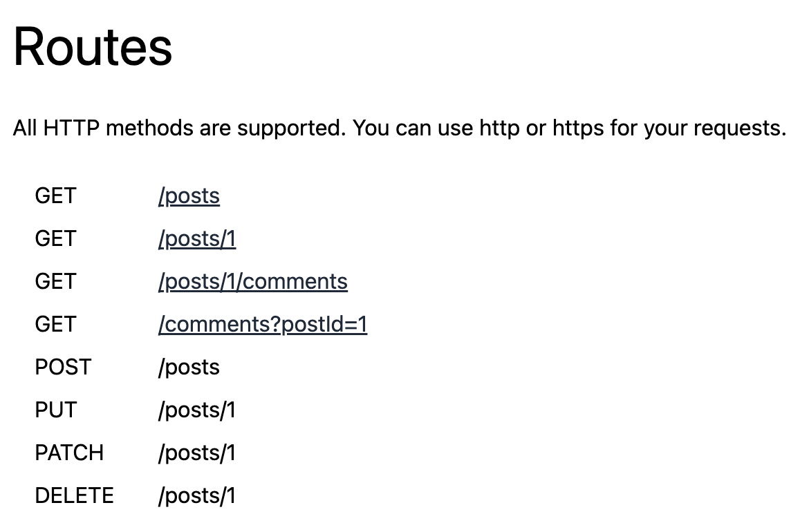Click the word "https" in the description
This screenshot has width=809, height=532.
coord(578,129)
